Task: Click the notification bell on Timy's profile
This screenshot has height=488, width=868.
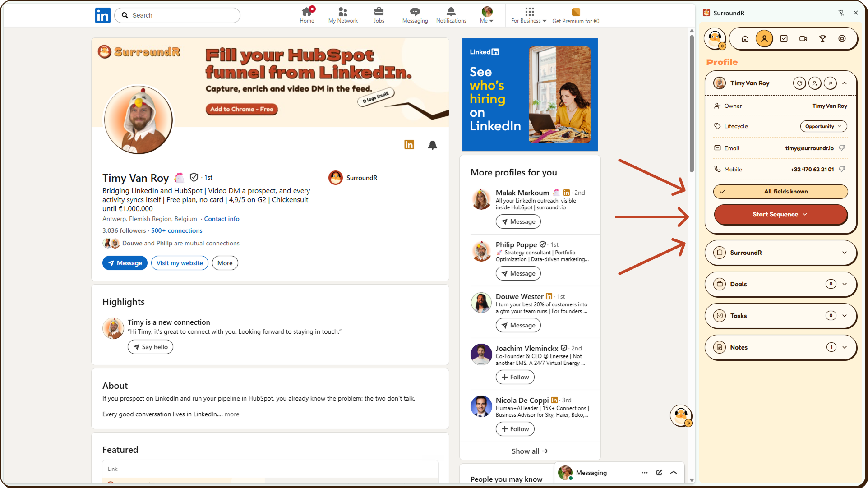Action: click(x=432, y=145)
